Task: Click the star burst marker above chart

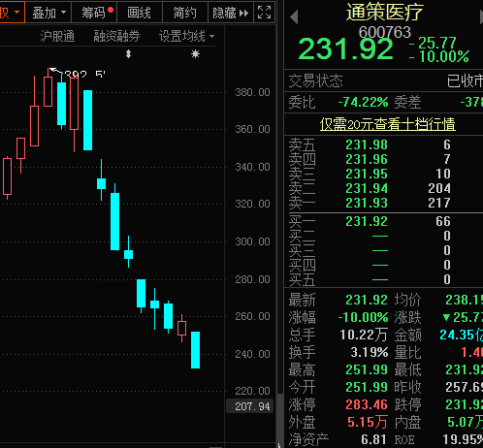Action: click(x=195, y=53)
